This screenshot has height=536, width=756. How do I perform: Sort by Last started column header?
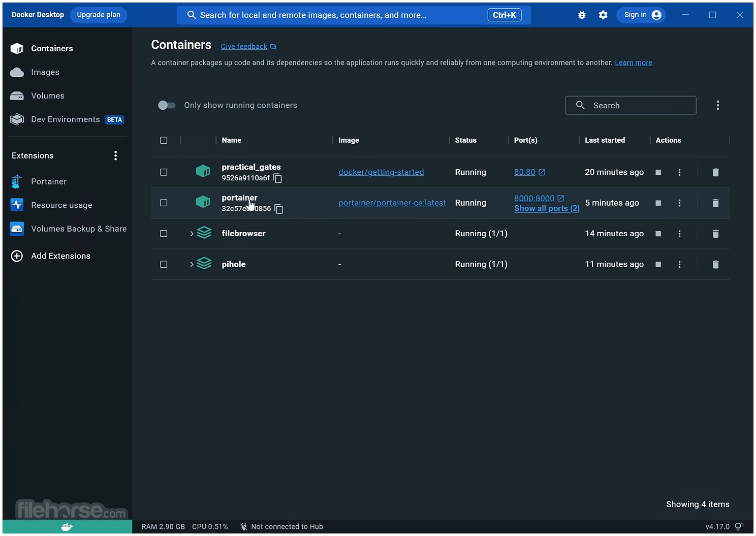click(x=605, y=140)
